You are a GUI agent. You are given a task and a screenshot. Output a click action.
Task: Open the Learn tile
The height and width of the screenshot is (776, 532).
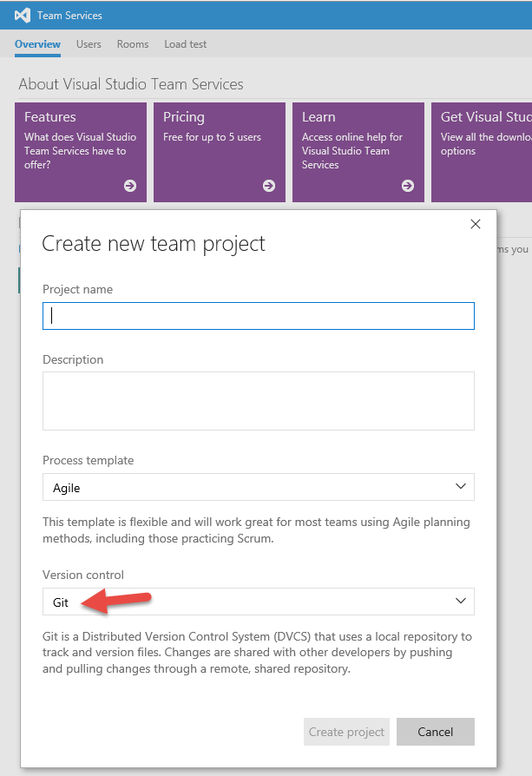tap(358, 152)
